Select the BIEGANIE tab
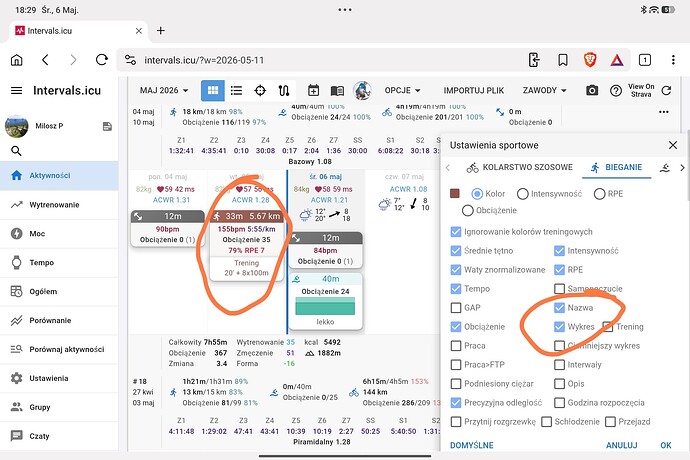 [616, 168]
